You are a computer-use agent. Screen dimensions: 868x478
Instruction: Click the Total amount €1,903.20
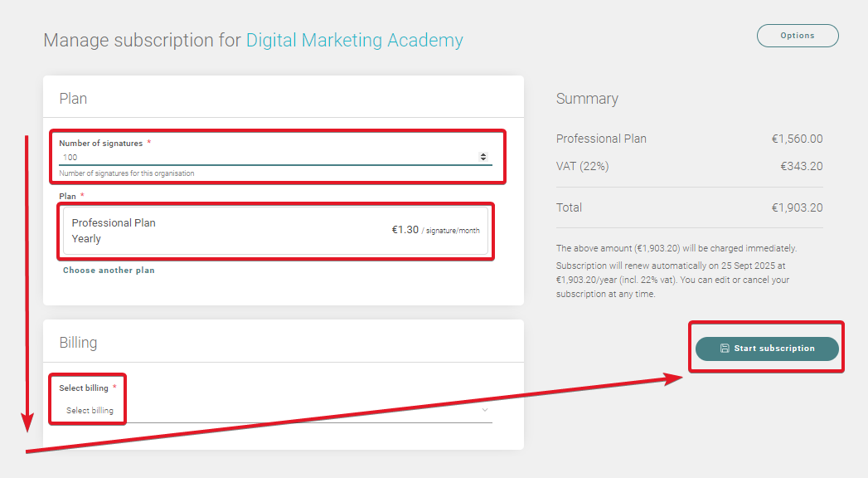click(798, 207)
